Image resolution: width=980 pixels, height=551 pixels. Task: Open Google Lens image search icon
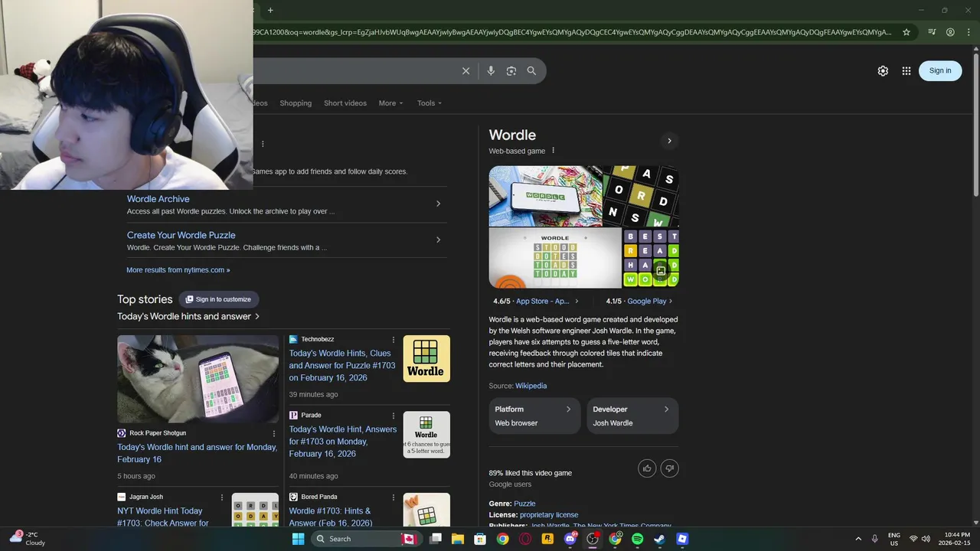click(x=511, y=71)
